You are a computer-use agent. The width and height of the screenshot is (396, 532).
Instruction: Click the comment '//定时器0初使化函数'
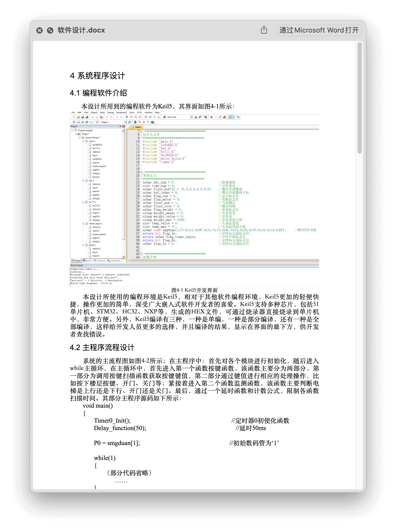(x=260, y=421)
